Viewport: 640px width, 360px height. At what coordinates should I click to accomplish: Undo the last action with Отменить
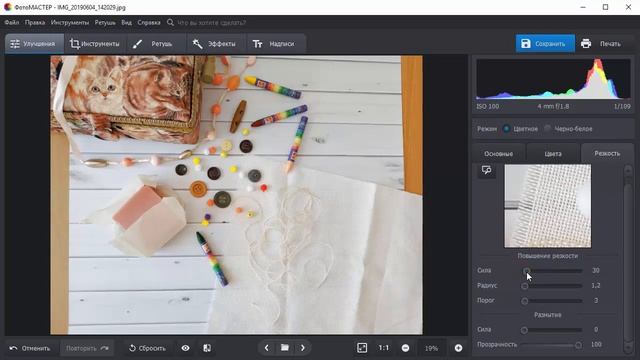pyautogui.click(x=30, y=348)
